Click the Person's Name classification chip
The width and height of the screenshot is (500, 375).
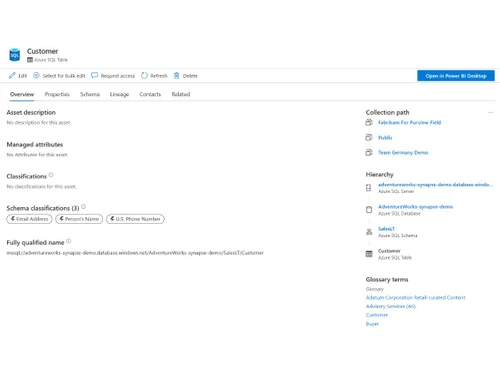click(x=79, y=219)
